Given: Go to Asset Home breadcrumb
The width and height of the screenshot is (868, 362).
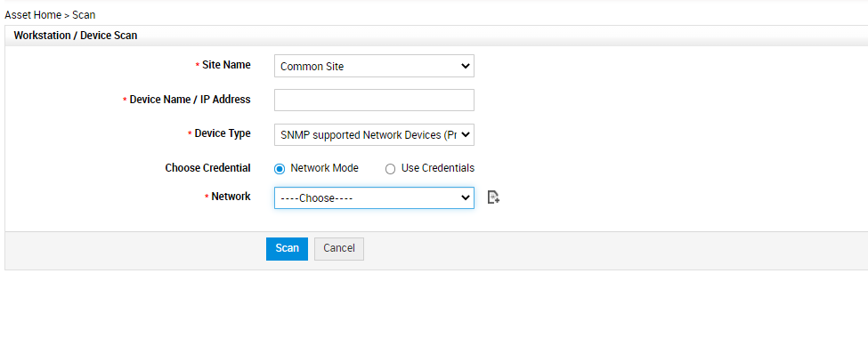Looking at the screenshot, I should tap(33, 15).
